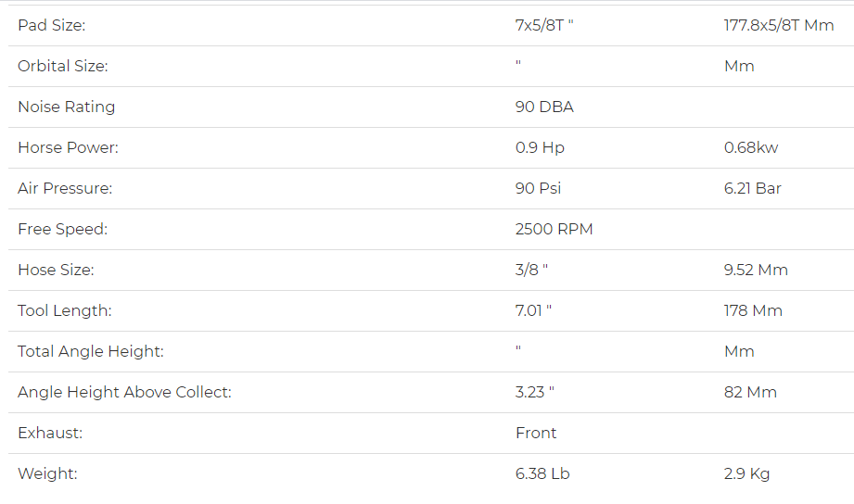Select the 90 DBA noise value

[x=544, y=107]
